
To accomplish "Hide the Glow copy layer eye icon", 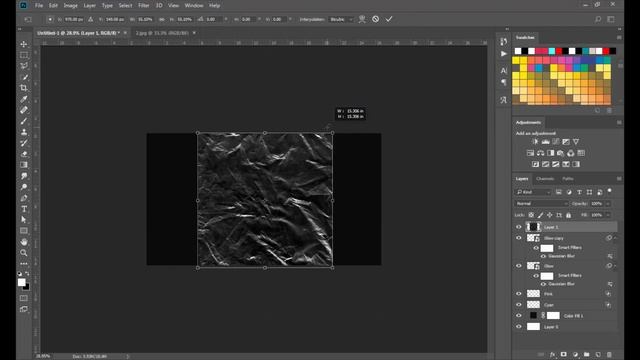I will 519,238.
